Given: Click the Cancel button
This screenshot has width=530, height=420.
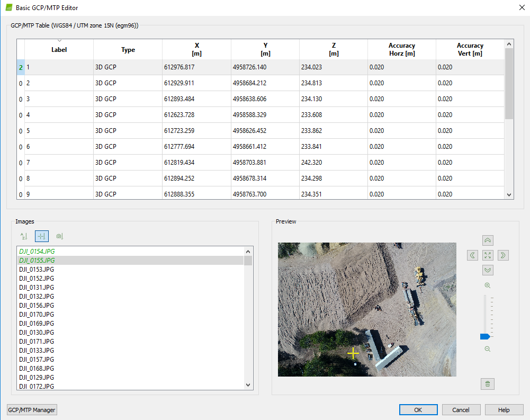Looking at the screenshot, I should click(461, 410).
